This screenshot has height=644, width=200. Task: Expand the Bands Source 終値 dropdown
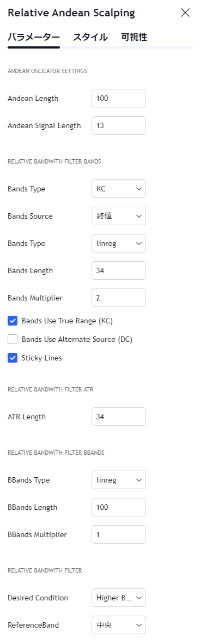[x=119, y=216]
